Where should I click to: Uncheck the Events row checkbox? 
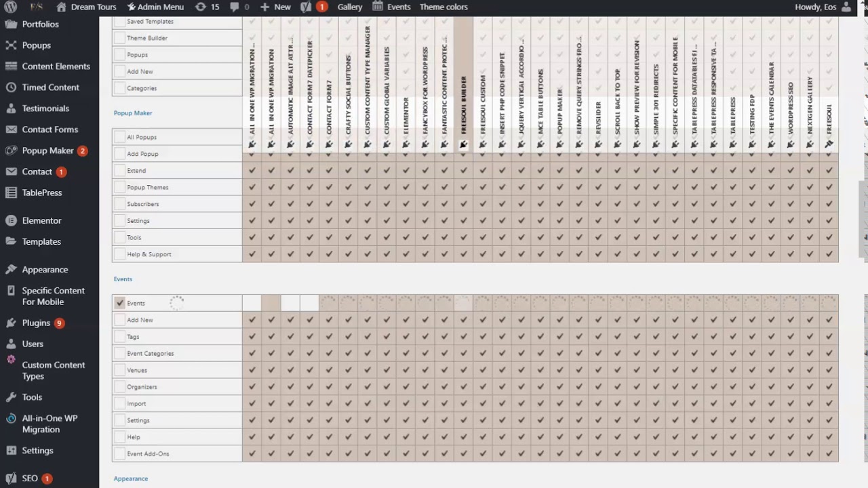[x=120, y=303]
